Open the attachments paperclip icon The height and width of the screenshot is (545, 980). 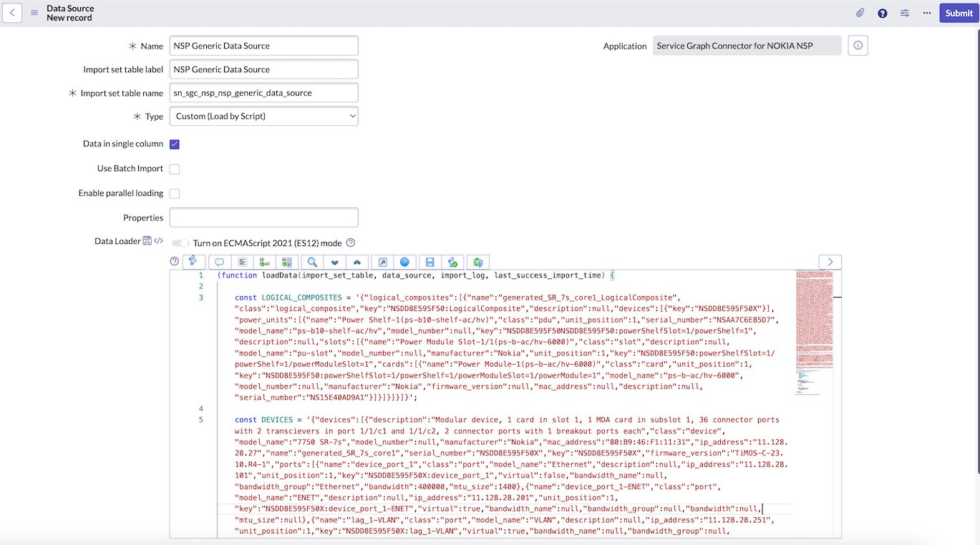860,13
